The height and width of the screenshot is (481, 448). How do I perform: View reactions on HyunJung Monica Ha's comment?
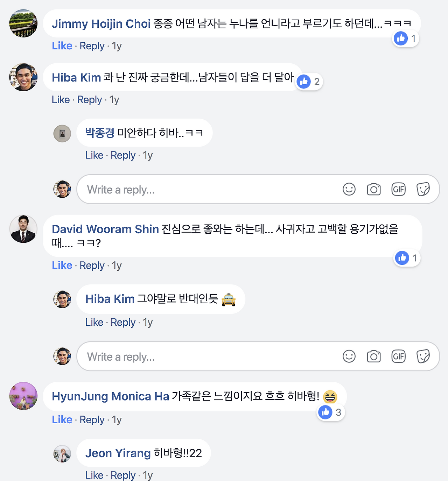[x=330, y=412]
